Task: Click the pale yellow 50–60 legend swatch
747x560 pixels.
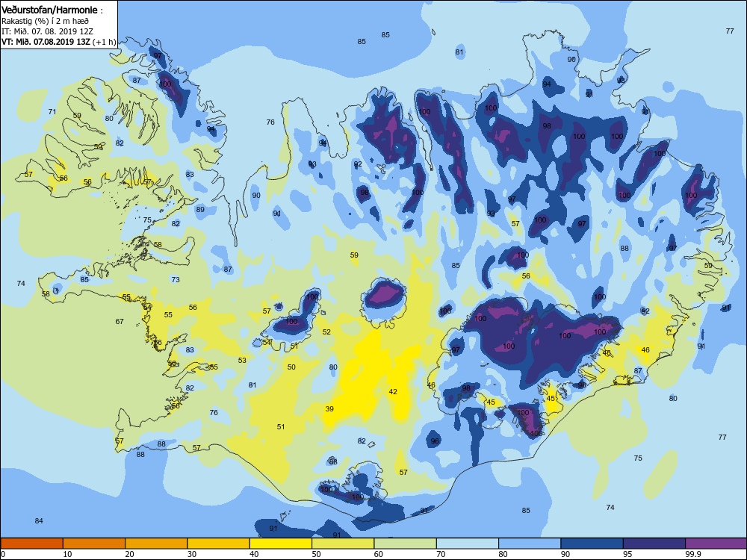Action: pos(343,544)
